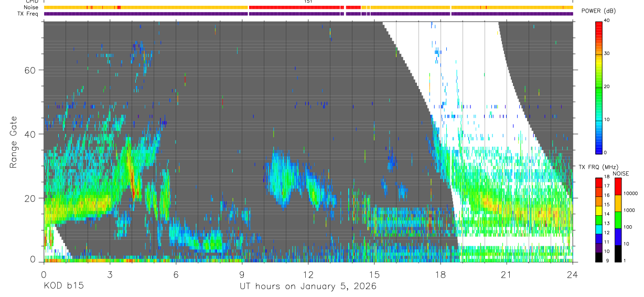Click the 40 value on POWER colorbar
Viewport: 644px width, 297px height.
tap(608, 20)
